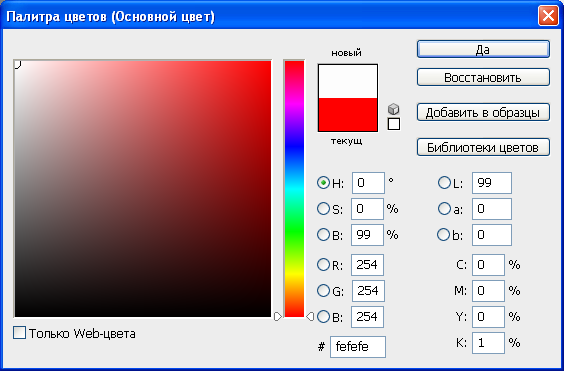The height and width of the screenshot is (371, 564).
Task: Click the 'текущ' label below the swatch
Action: pos(346,141)
